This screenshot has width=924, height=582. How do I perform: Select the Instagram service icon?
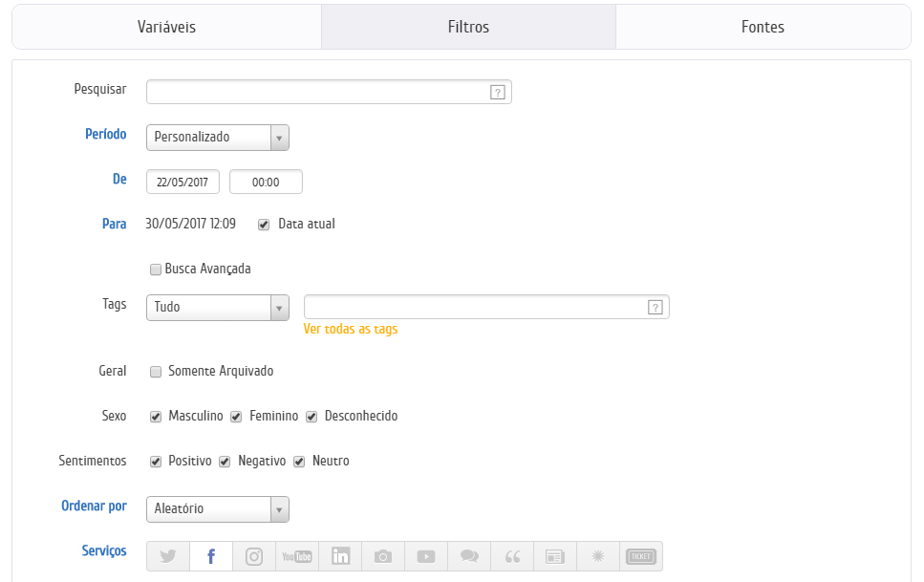[x=254, y=556]
